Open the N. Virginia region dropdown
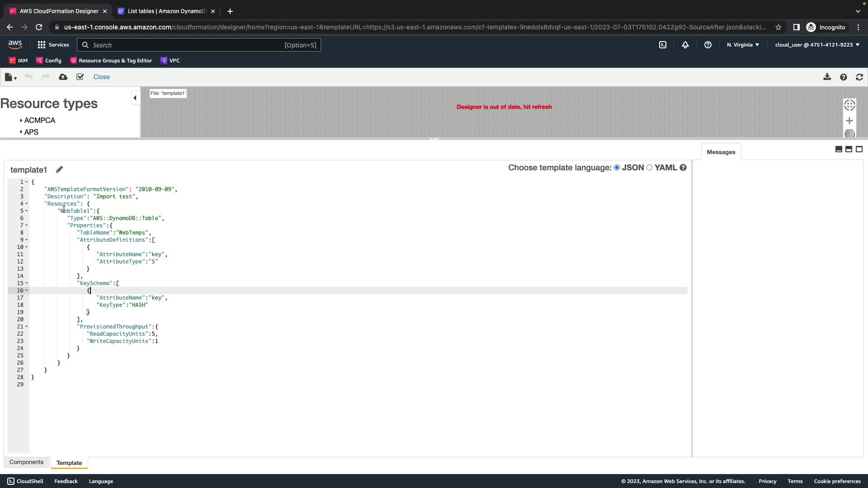The width and height of the screenshot is (868, 488). pyautogui.click(x=742, y=45)
